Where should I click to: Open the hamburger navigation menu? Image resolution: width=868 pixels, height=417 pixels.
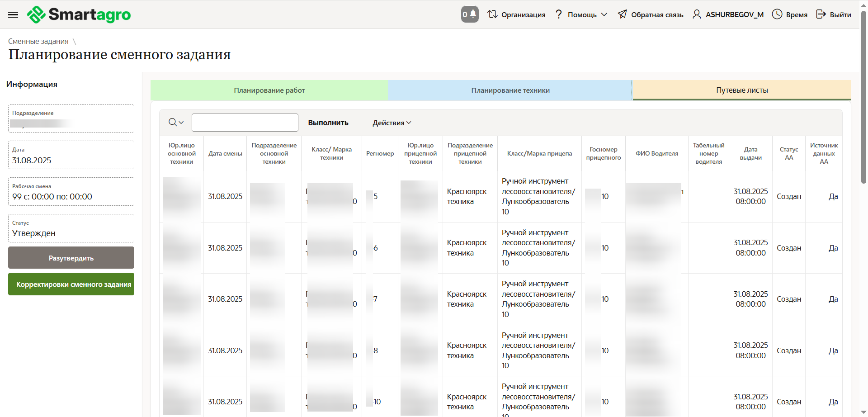click(x=13, y=14)
